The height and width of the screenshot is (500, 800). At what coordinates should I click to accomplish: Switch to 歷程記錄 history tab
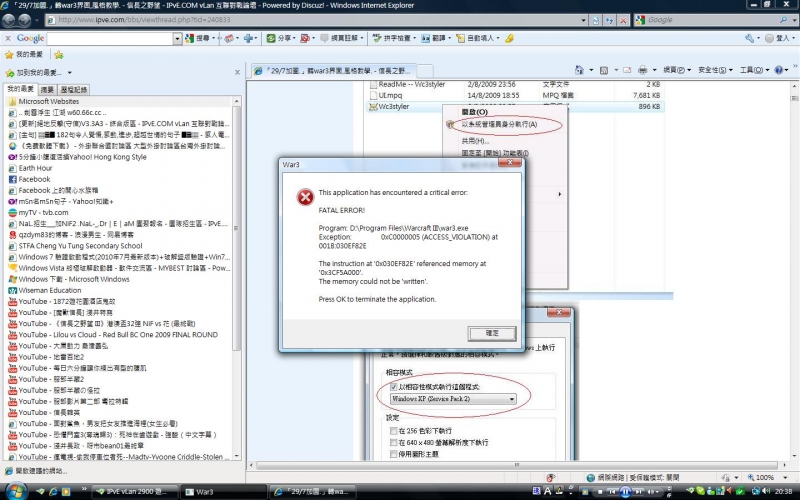pyautogui.click(x=74, y=89)
